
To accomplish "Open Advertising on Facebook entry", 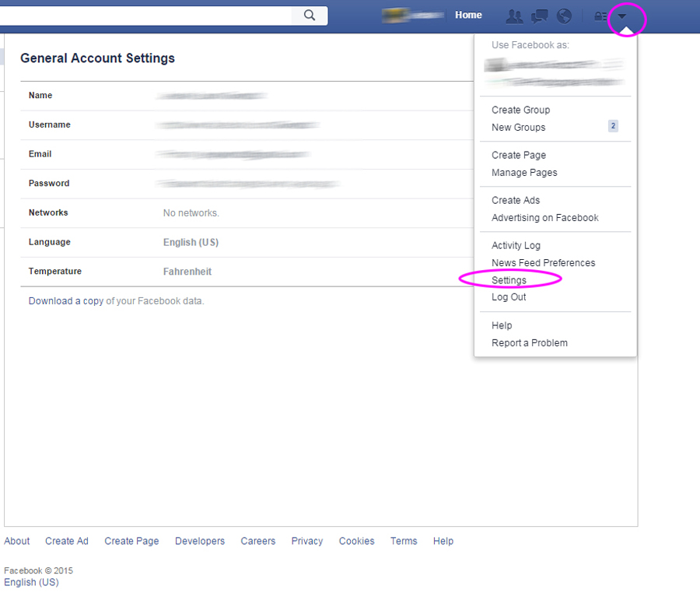I will (545, 218).
